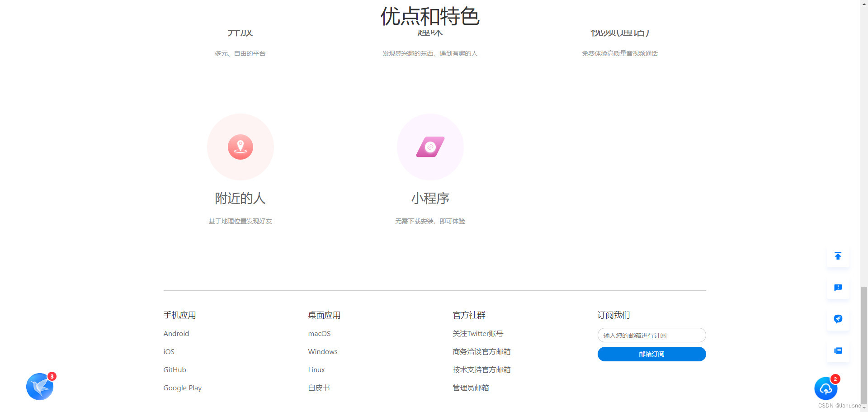This screenshot has width=868, height=412.
Task: Click the 订阅我们 column heading
Action: (x=613, y=315)
